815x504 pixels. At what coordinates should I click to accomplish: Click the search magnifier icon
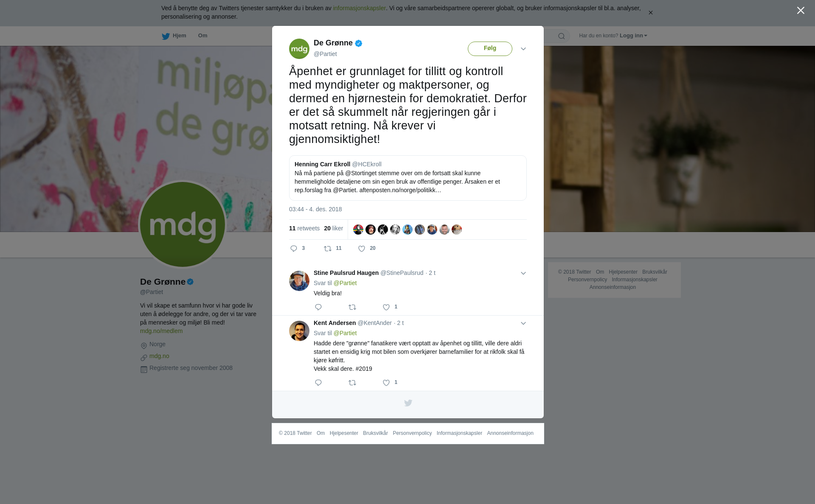562,36
